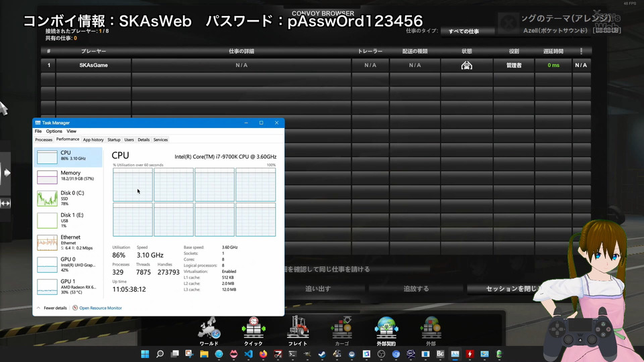Viewport: 644px width, 362px height.
Task: Open Task View on taskbar
Action: [x=174, y=354]
